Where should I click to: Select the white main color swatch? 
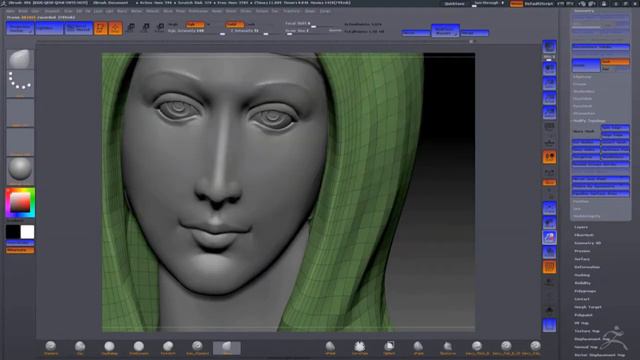point(27,232)
